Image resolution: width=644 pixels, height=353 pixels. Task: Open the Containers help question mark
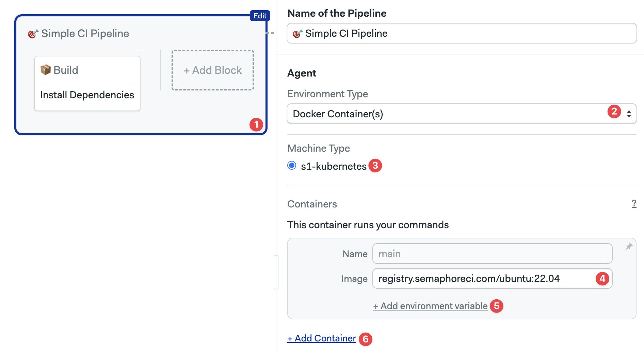point(634,204)
